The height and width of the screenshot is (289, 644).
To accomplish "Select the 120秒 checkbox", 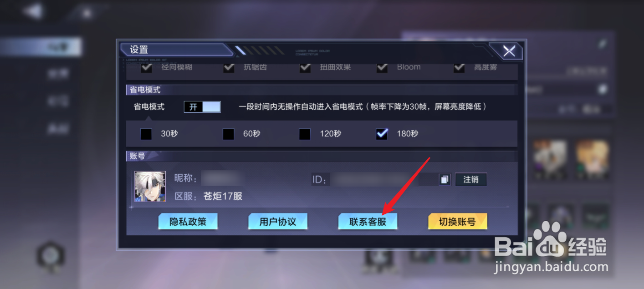I will [x=305, y=134].
